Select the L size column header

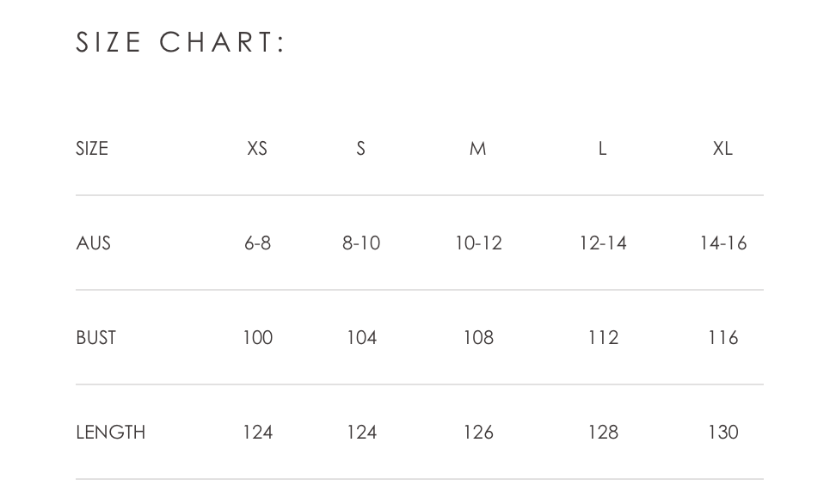pyautogui.click(x=602, y=148)
